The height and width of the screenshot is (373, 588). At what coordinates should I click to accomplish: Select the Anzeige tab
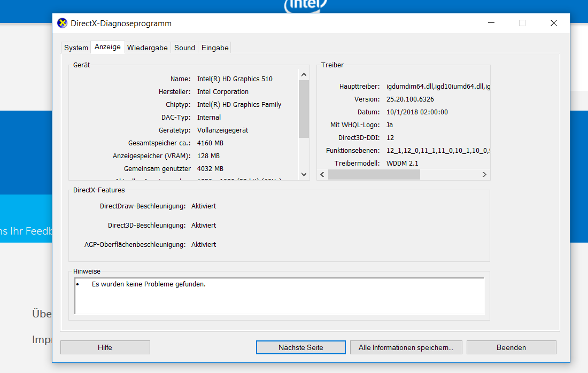click(107, 47)
